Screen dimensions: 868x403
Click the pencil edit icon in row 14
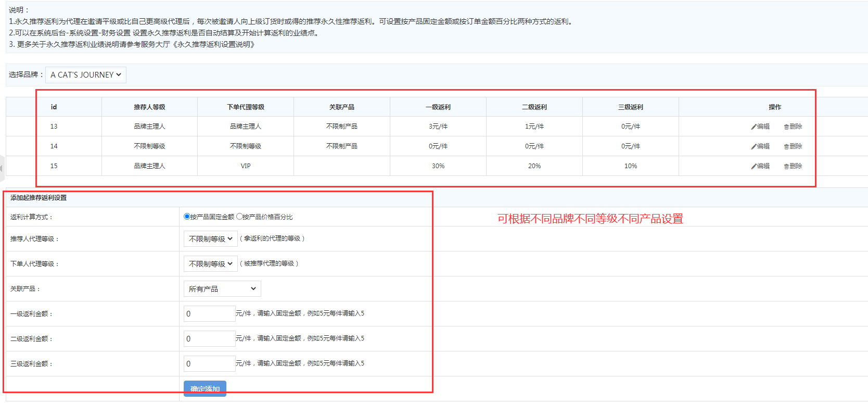(x=754, y=146)
